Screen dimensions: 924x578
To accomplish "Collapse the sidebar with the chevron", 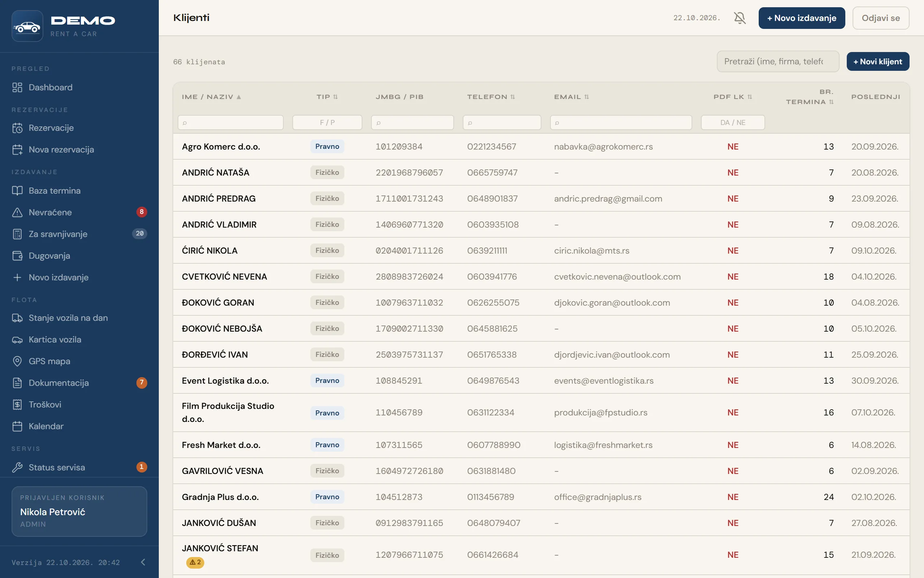I will pos(143,562).
